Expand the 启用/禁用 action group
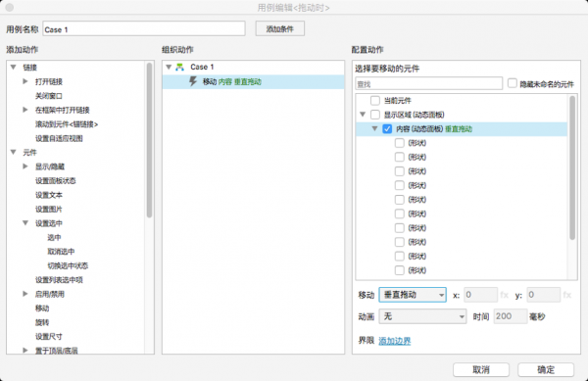Image resolution: width=588 pixels, height=381 pixels. (25, 294)
